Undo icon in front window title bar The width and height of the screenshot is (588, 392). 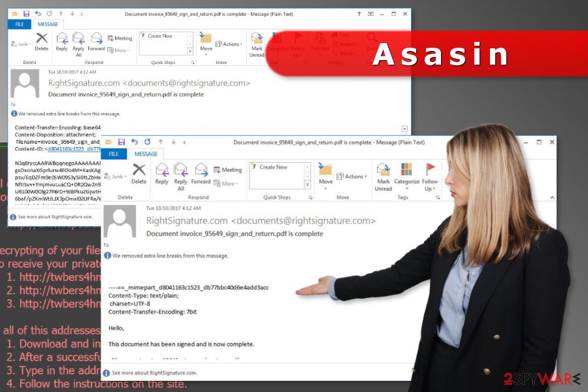[x=134, y=142]
